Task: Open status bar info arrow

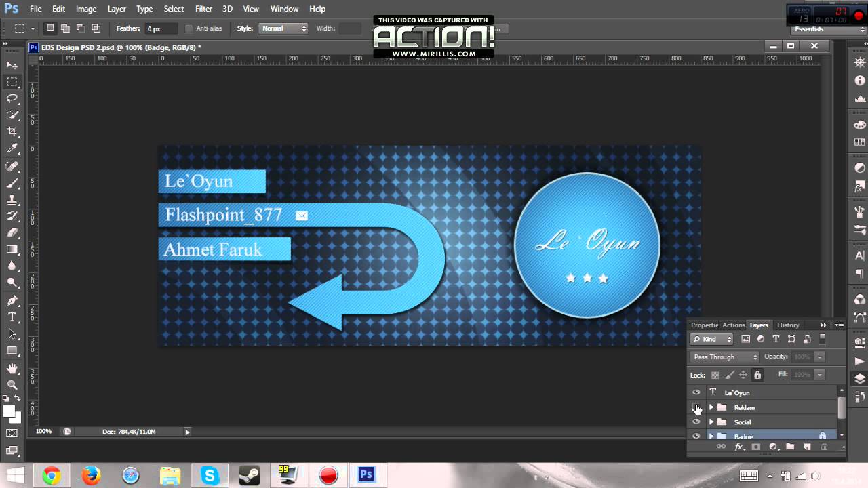Action: pyautogui.click(x=187, y=432)
